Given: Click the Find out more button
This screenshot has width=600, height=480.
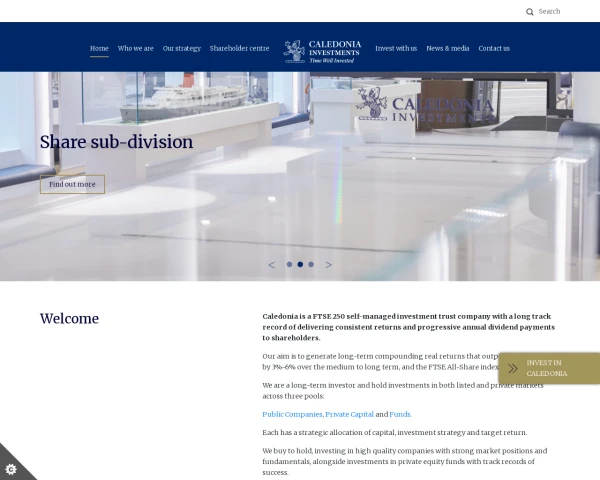Looking at the screenshot, I should (72, 184).
